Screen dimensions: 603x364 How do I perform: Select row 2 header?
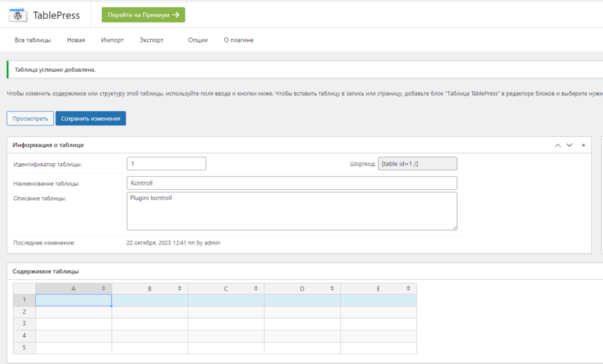point(24,312)
